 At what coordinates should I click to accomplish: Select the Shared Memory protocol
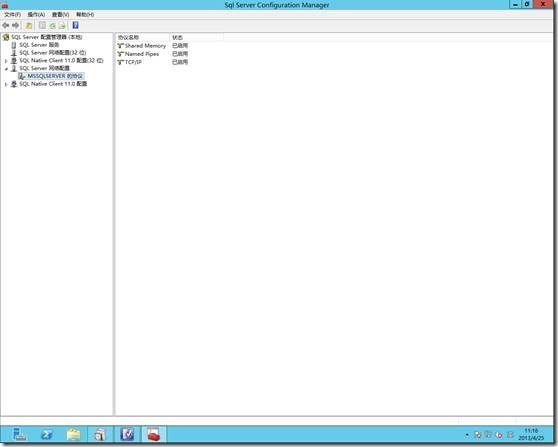[x=145, y=46]
